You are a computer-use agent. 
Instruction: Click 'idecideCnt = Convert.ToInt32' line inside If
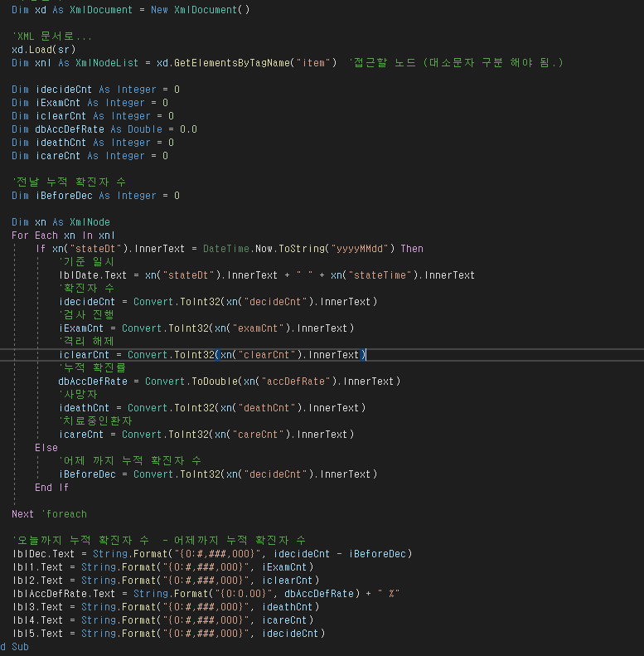pos(218,302)
